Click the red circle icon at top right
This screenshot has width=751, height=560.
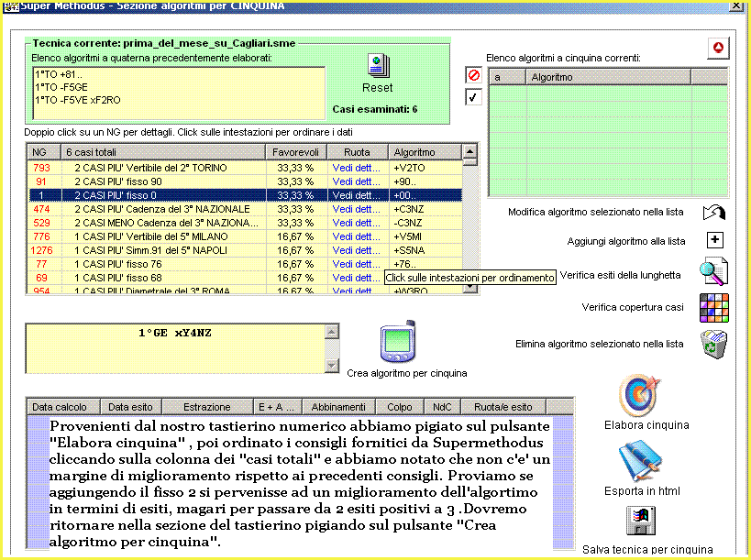click(x=718, y=48)
